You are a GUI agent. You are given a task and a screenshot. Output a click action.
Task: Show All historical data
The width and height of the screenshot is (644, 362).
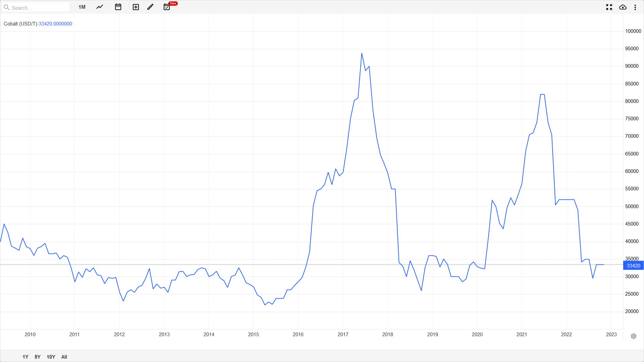tap(64, 357)
